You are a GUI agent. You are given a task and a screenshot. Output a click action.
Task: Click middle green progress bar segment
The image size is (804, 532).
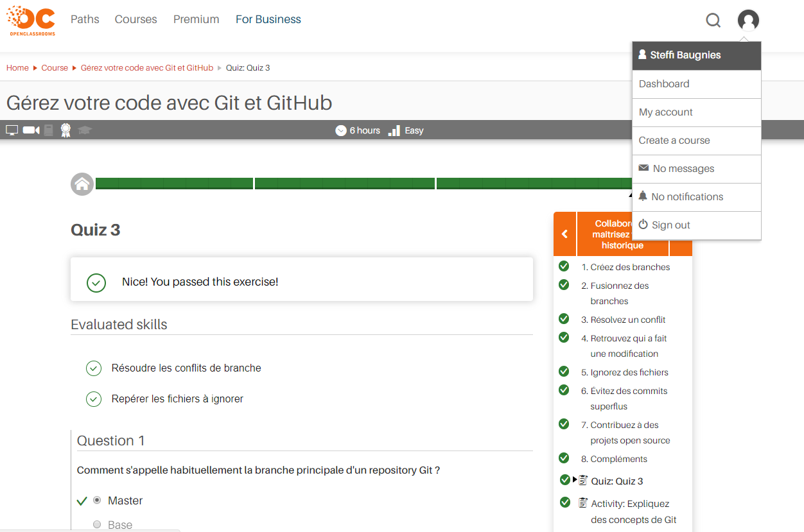345,184
